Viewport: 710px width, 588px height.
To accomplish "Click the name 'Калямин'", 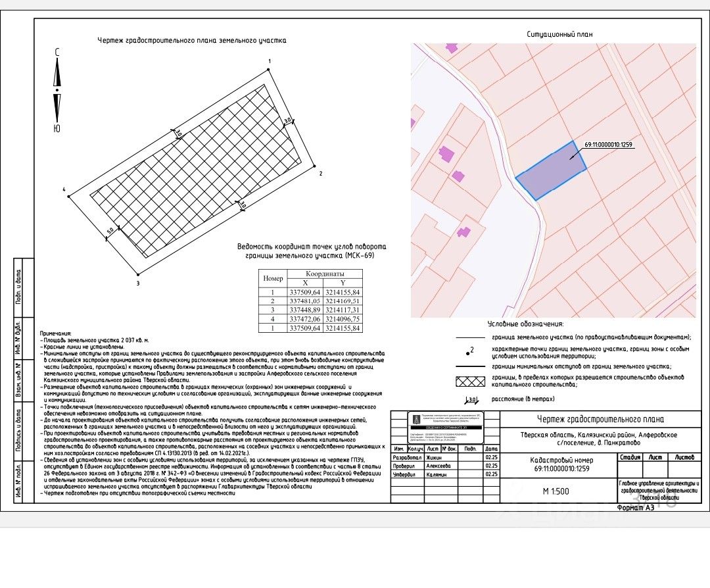I will 437,475.
